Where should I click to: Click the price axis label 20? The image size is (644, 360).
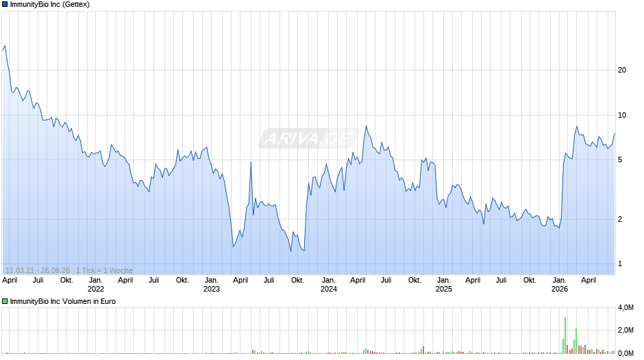click(x=622, y=70)
